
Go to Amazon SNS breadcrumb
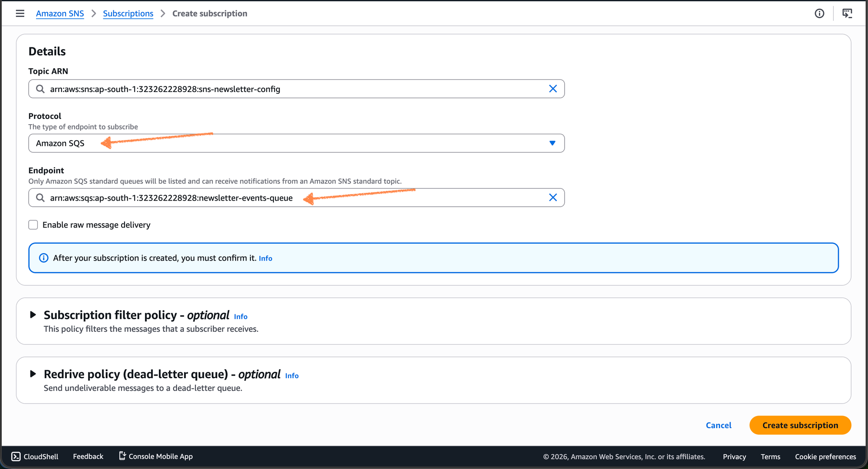(x=60, y=13)
